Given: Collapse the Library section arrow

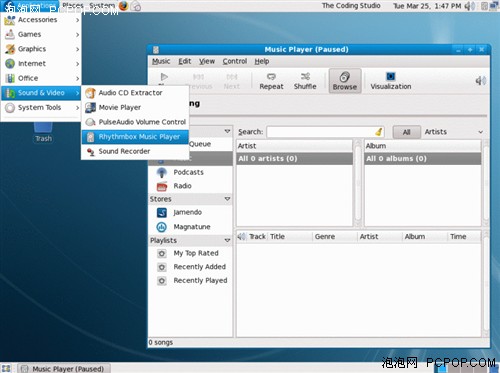Looking at the screenshot, I should (227, 131).
